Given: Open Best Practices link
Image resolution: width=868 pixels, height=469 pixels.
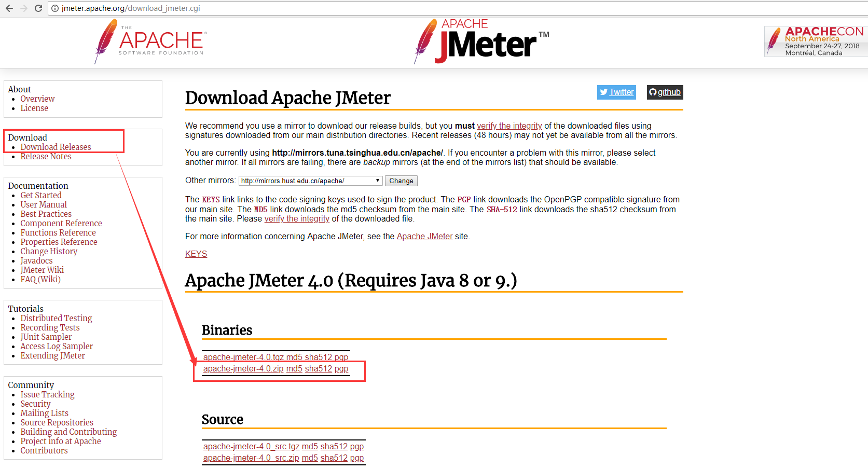Looking at the screenshot, I should (x=46, y=214).
